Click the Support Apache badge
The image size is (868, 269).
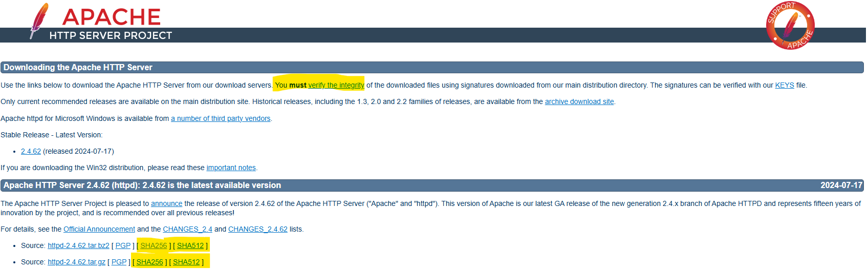(x=790, y=26)
